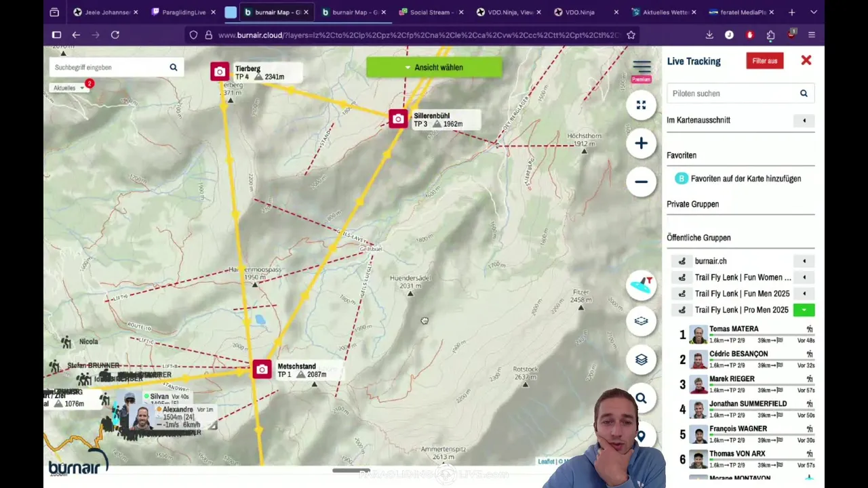The height and width of the screenshot is (488, 868).
Task: Select pilot Cédric BESANÇON
Action: pyautogui.click(x=738, y=354)
